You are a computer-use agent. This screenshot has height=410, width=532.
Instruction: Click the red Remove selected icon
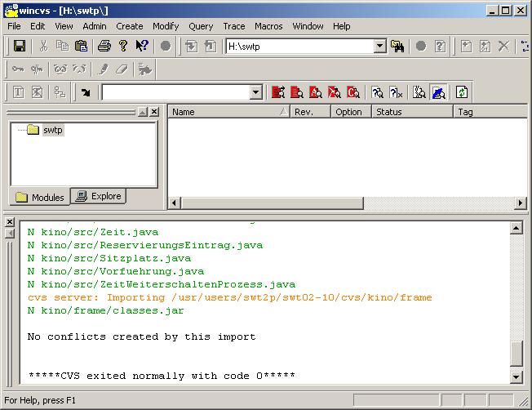click(x=335, y=92)
